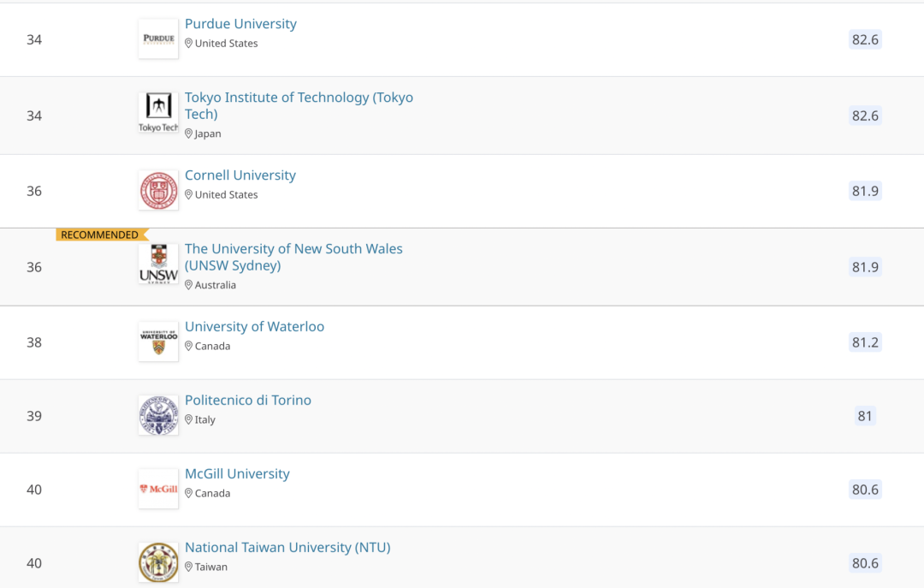
Task: Click the 82.6 score for Purdue
Action: point(865,40)
